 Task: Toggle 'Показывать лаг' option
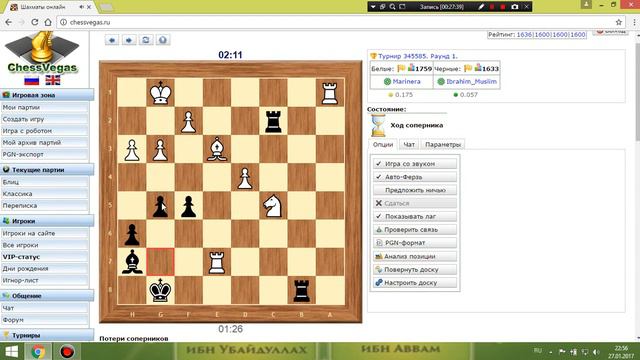415,216
